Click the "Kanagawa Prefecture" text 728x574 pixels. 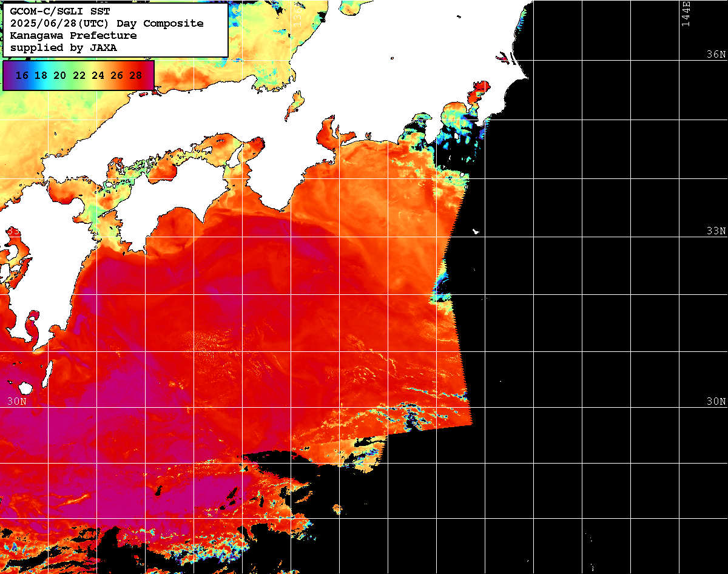coord(73,36)
